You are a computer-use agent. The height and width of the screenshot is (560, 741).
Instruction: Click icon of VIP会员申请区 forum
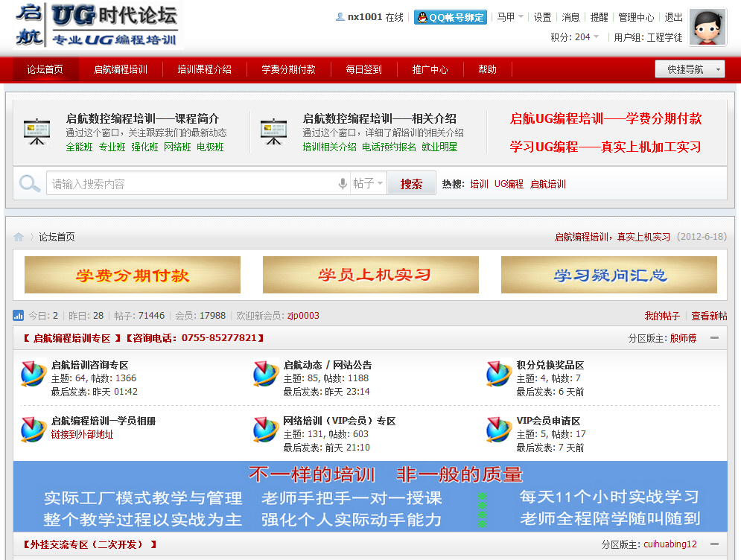tap(498, 430)
